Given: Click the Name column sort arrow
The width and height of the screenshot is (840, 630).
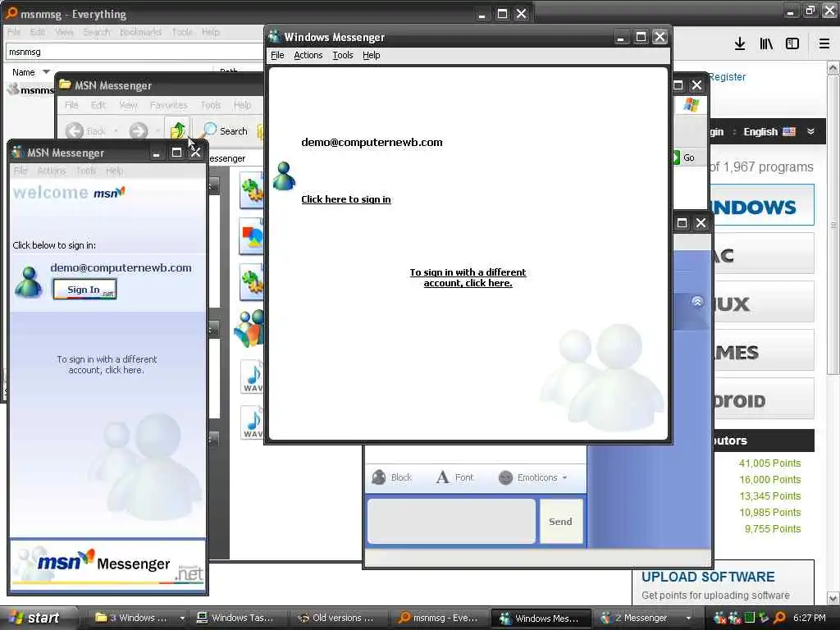Looking at the screenshot, I should [46, 72].
